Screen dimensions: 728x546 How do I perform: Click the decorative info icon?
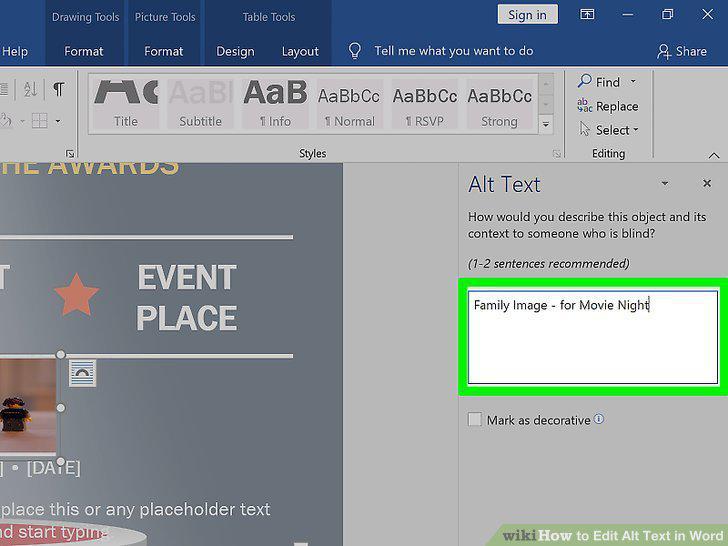[598, 419]
